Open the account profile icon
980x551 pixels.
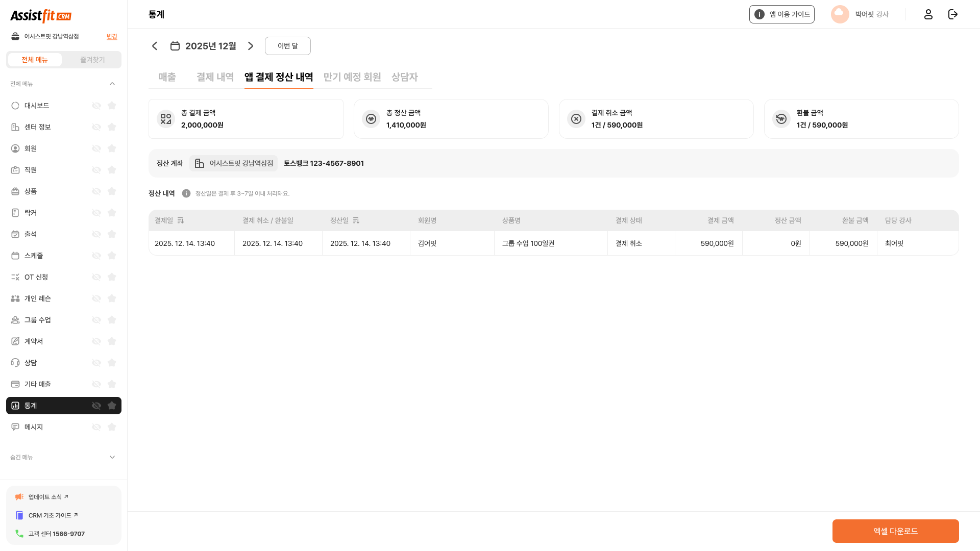click(928, 14)
